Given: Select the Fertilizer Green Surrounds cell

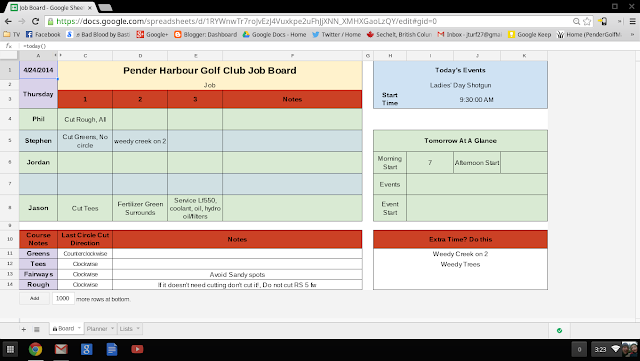Looking at the screenshot, I should (x=140, y=208).
